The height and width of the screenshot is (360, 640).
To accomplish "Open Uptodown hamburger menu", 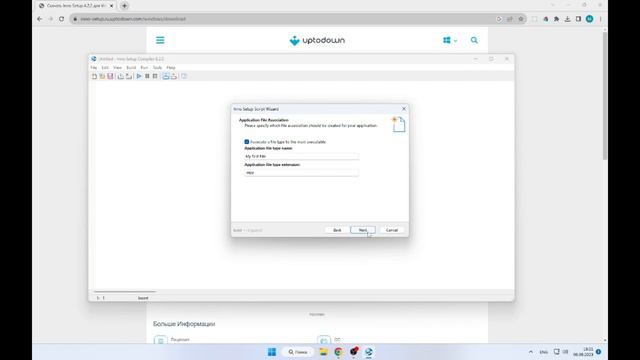I will click(160, 40).
